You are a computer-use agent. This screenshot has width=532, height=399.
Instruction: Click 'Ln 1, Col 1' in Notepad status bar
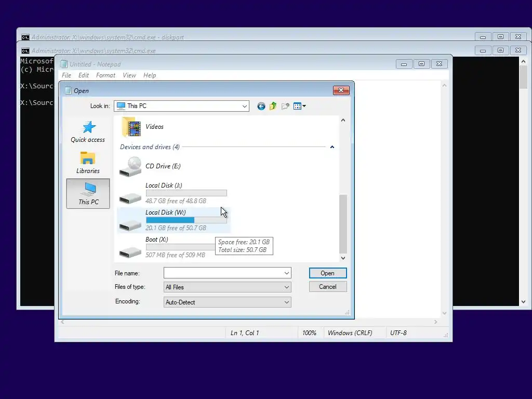click(245, 333)
